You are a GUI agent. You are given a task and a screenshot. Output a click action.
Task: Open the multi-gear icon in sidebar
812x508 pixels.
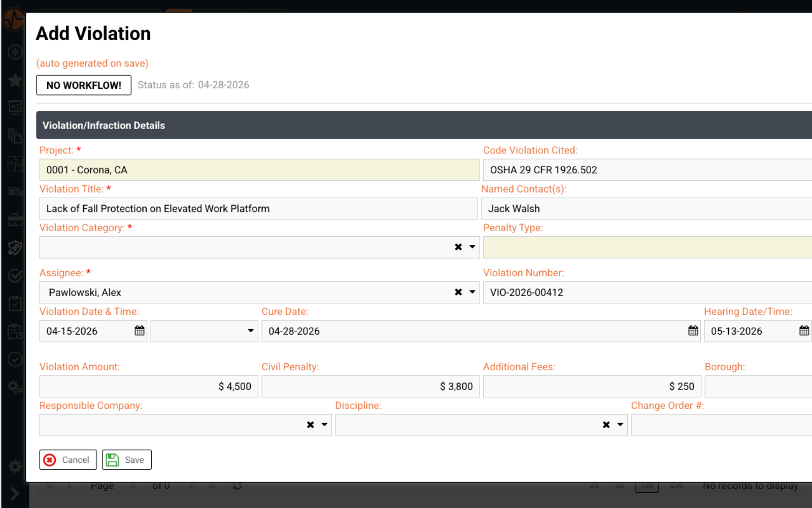pos(15,387)
